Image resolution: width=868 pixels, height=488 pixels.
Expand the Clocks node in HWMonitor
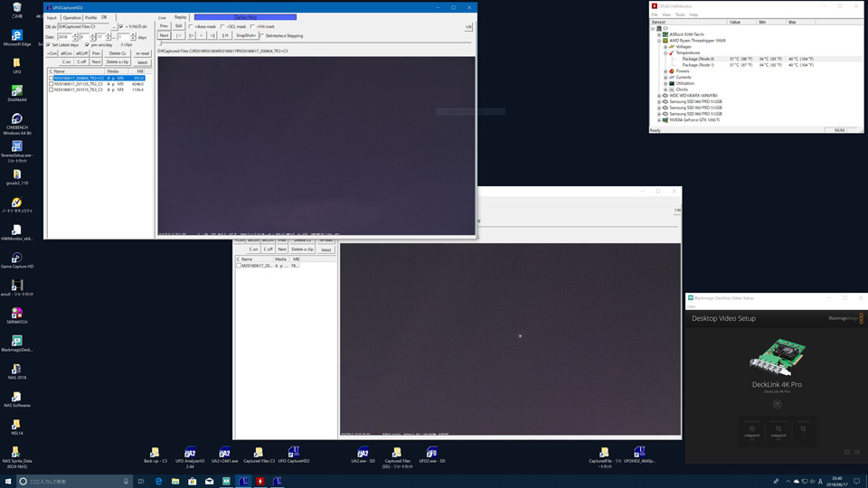click(x=665, y=89)
